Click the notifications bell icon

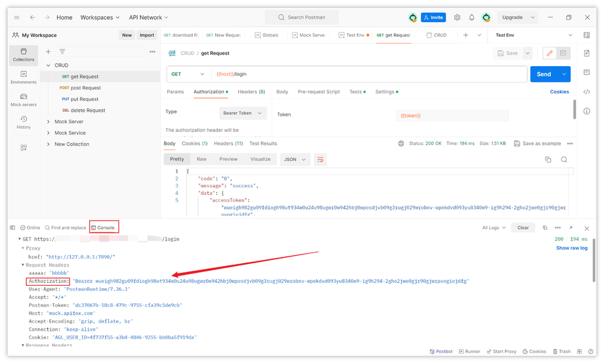click(x=471, y=17)
